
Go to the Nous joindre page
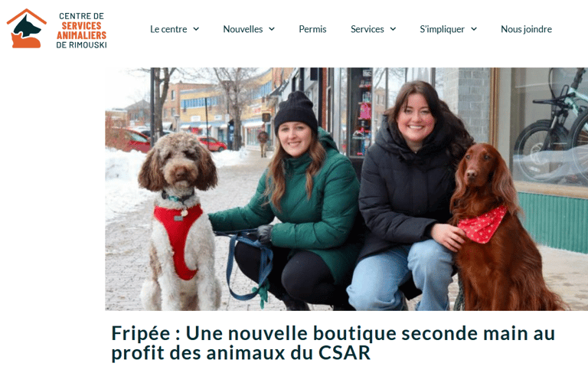coord(526,29)
